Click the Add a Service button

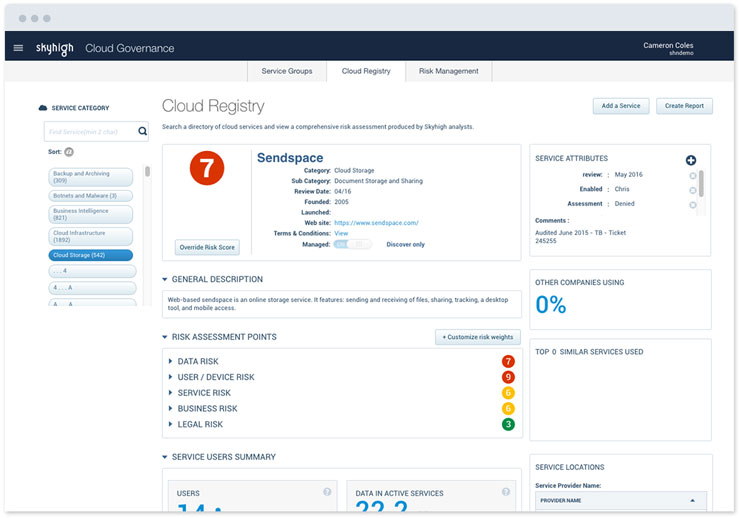click(x=621, y=106)
